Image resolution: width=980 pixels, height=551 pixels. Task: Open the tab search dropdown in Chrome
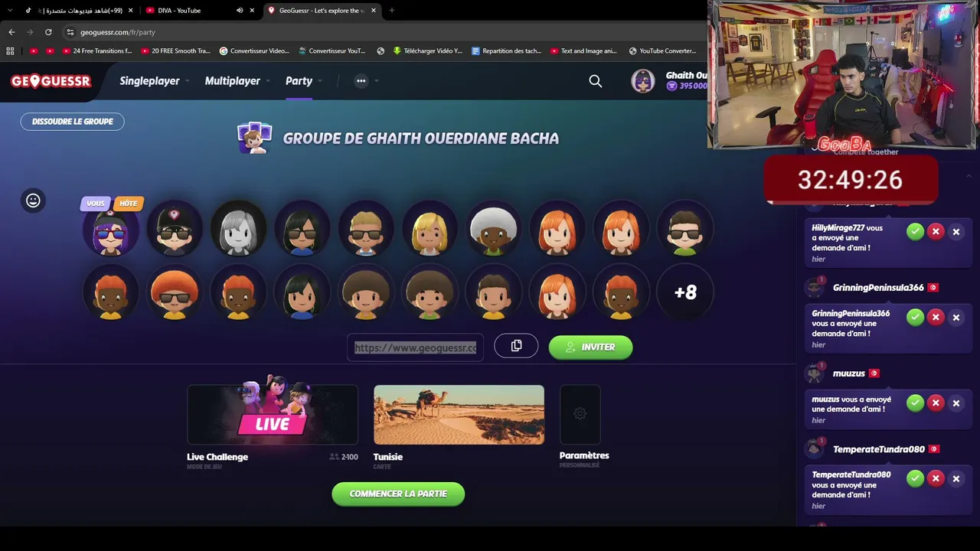click(x=11, y=11)
